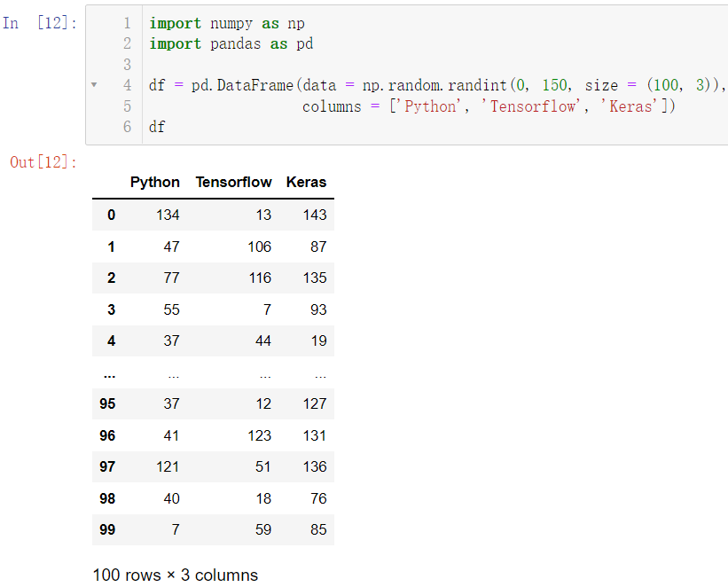Click line number 3 in gutter
728x587 pixels.
tap(127, 64)
